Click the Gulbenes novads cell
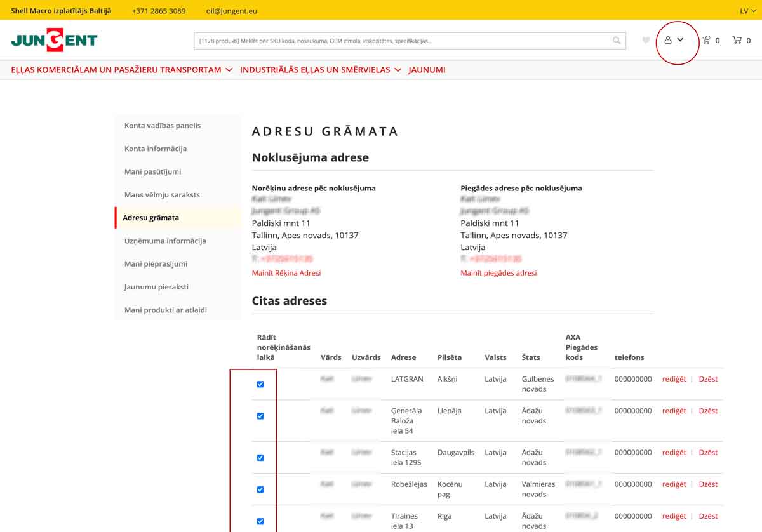 (538, 384)
